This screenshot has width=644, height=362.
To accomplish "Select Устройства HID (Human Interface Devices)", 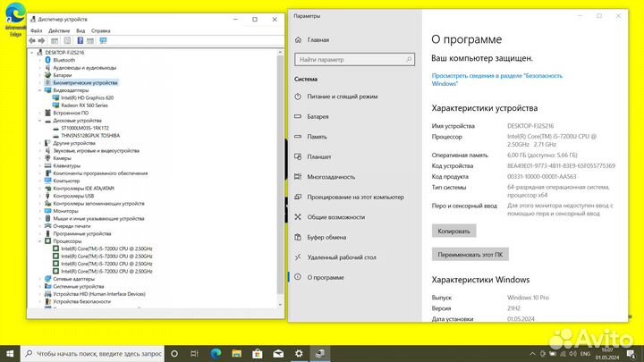I will (99, 294).
